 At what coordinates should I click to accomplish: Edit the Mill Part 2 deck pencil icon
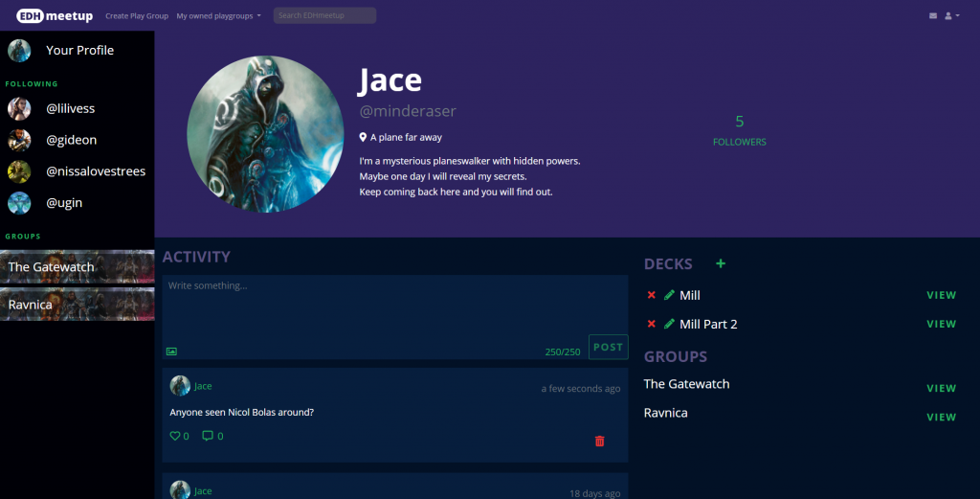click(x=669, y=324)
